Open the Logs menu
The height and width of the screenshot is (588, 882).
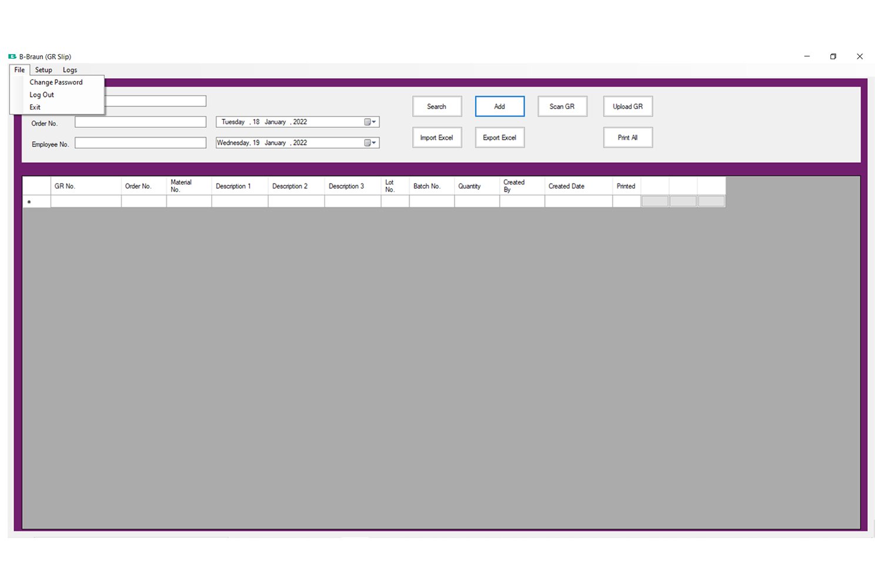[x=70, y=70]
